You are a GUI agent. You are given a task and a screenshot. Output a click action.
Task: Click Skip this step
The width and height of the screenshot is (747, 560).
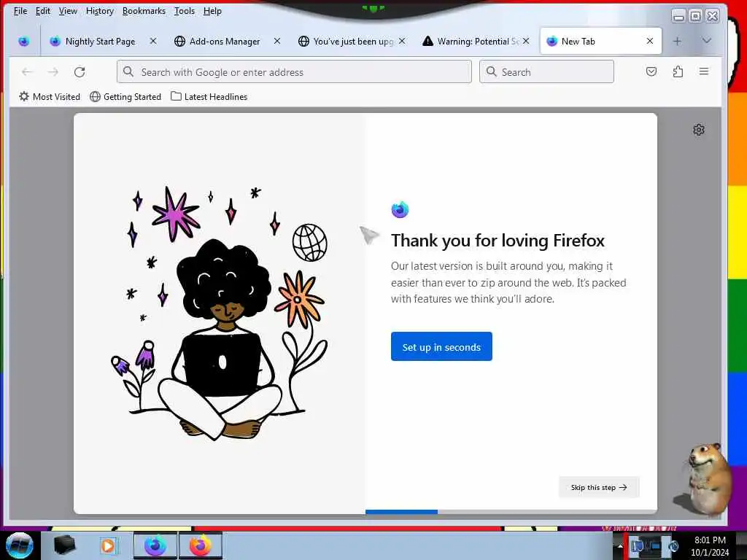(x=599, y=487)
